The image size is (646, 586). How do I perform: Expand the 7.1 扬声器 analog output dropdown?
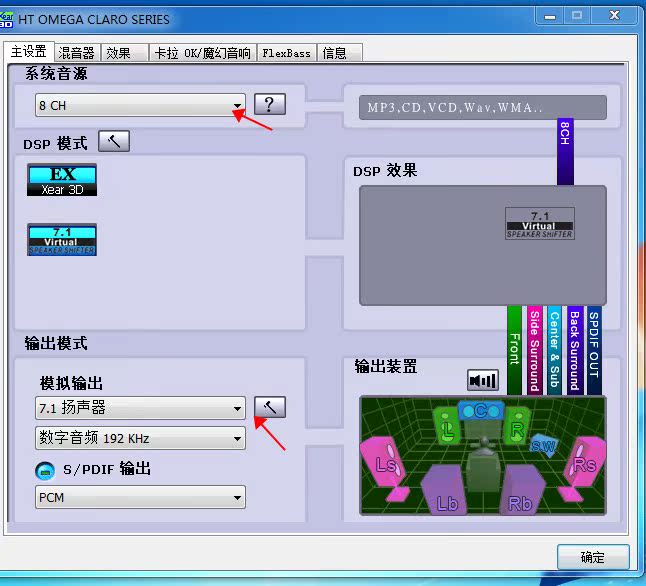click(x=140, y=408)
